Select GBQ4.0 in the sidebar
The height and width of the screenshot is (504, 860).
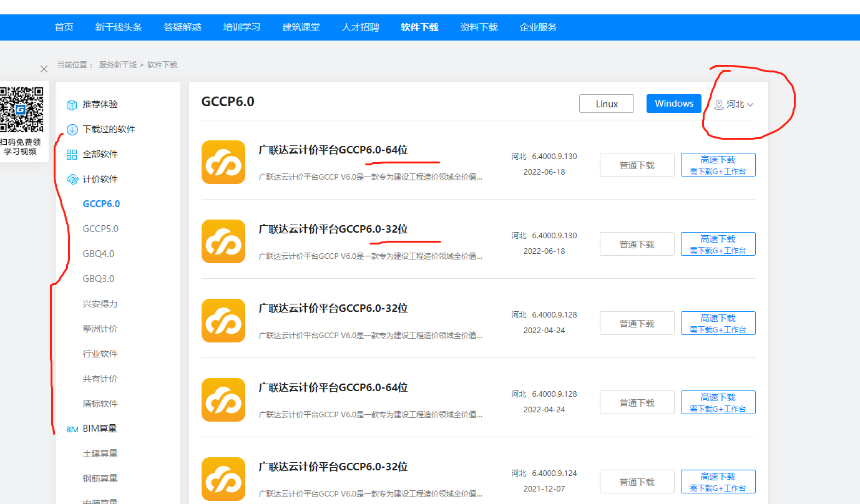pyautogui.click(x=99, y=254)
